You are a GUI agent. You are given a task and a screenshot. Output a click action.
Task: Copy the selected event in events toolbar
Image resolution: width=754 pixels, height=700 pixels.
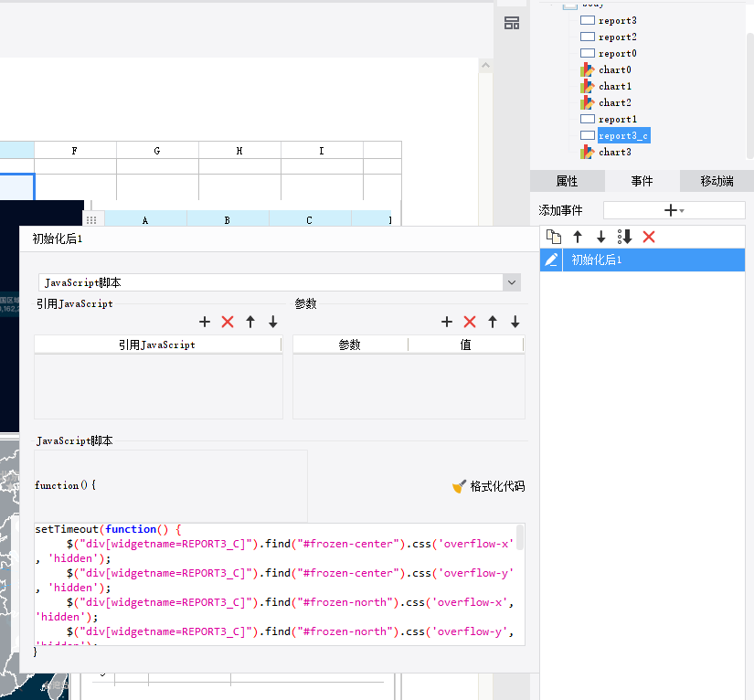tap(554, 237)
